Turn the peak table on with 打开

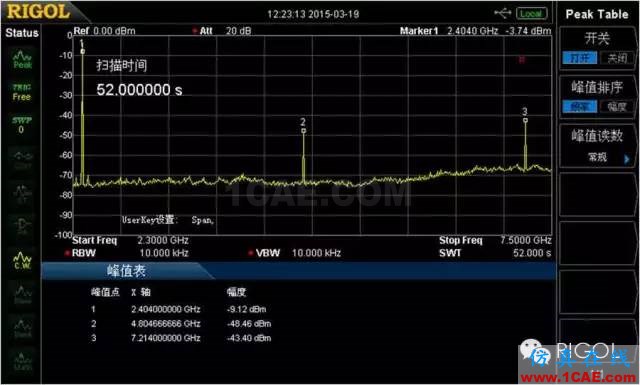580,58
